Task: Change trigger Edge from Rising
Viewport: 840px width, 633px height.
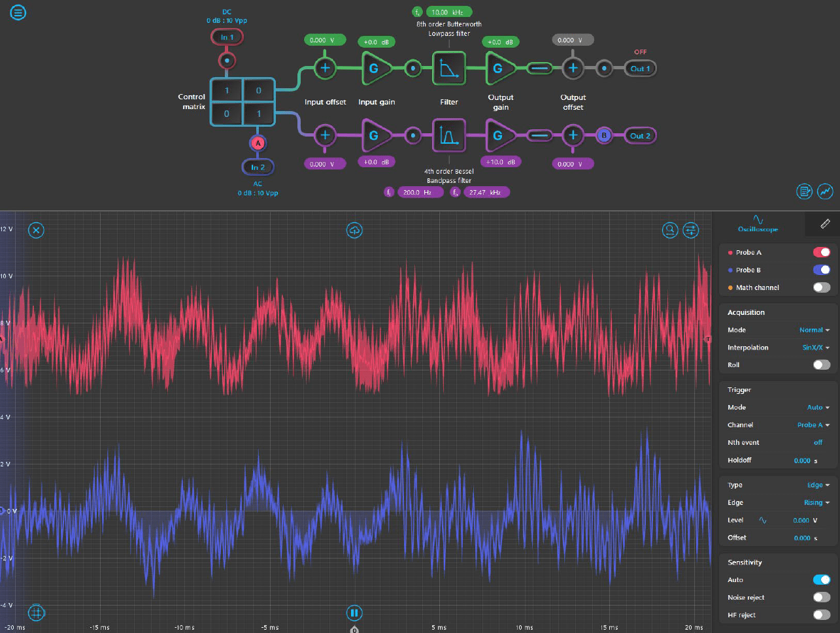Action: point(816,502)
